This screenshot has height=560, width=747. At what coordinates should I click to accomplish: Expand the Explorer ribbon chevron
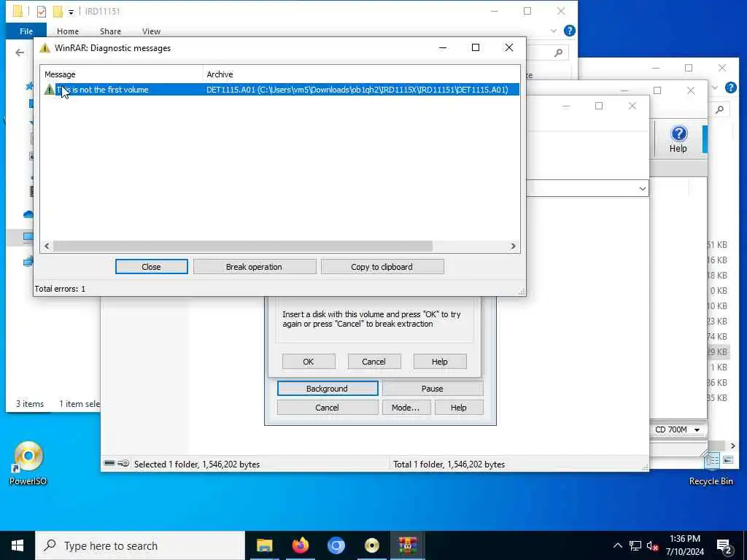553,31
